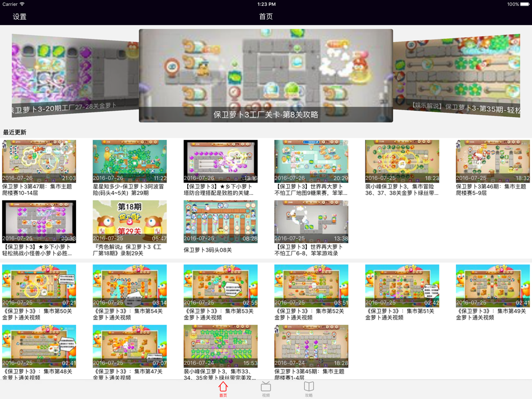
Task: Play 保卫萝卜3第46期 爬楼赛5-9层 thumbnail
Action: tap(493, 161)
